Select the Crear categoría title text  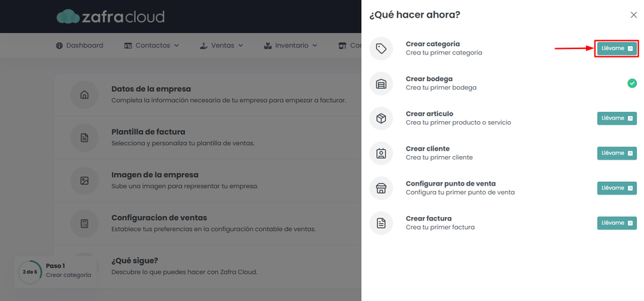433,44
